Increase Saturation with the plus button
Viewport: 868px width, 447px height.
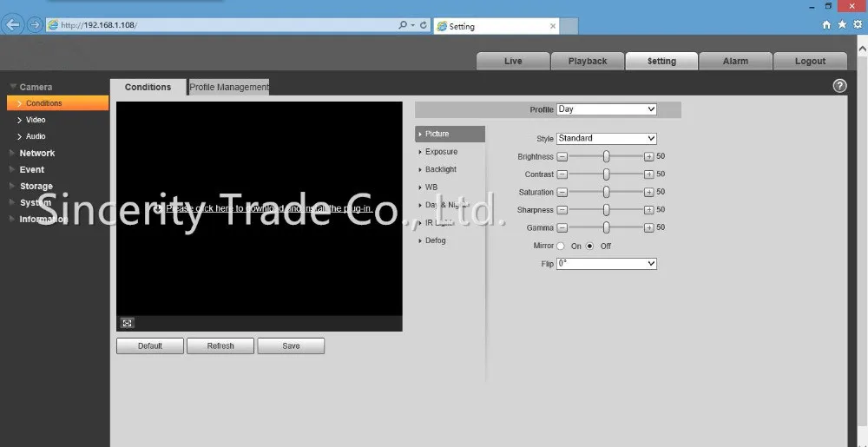coord(648,192)
